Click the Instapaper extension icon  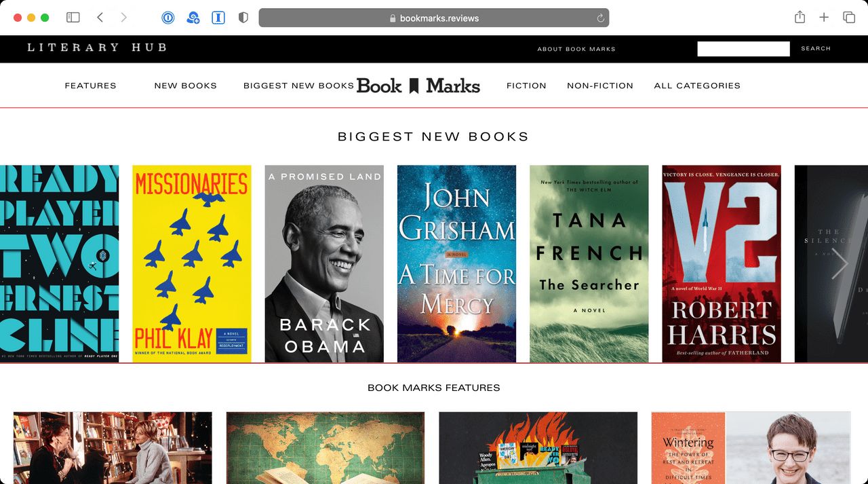click(x=218, y=18)
